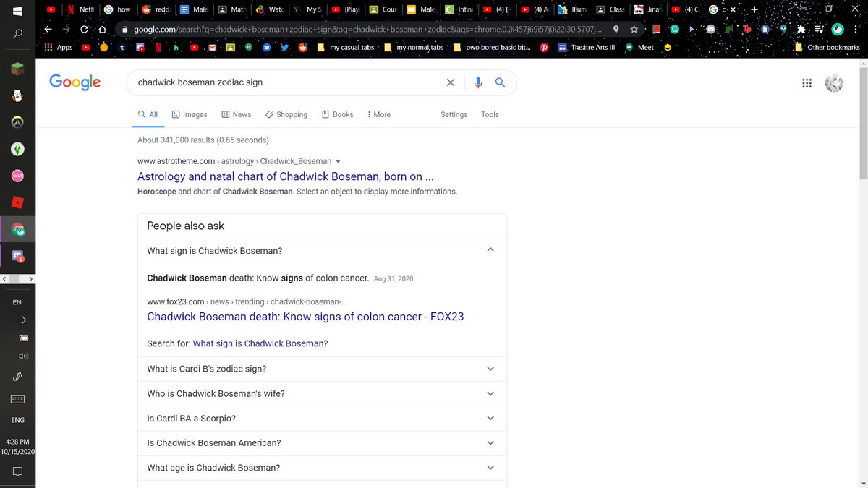Open the Roblox taskbar icon
Viewport: 868px width, 488px height.
pyautogui.click(x=17, y=202)
